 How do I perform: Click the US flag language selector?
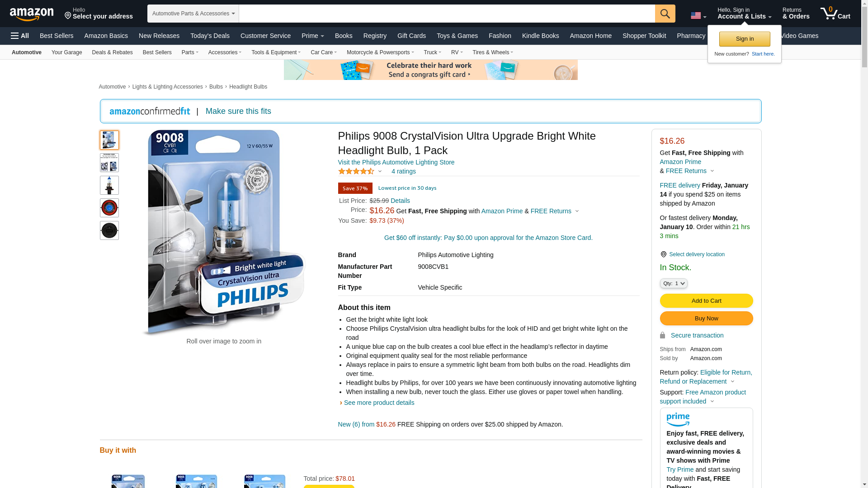pyautogui.click(x=698, y=16)
